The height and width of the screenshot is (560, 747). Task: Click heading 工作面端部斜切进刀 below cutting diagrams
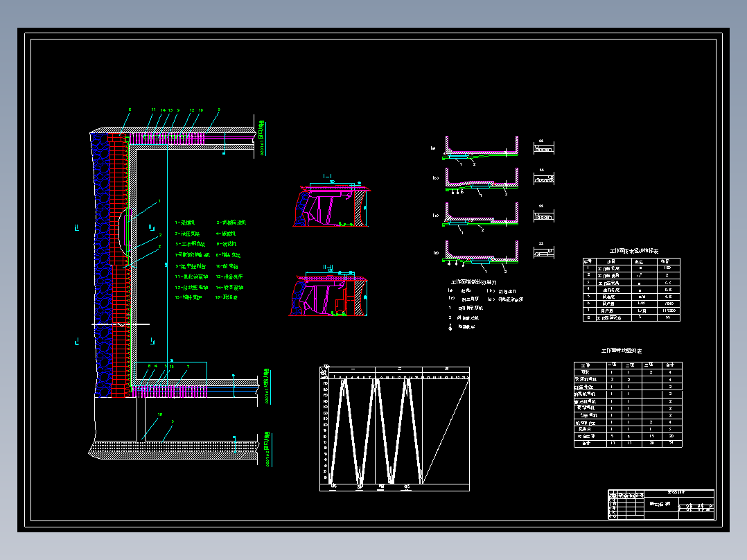[473, 282]
